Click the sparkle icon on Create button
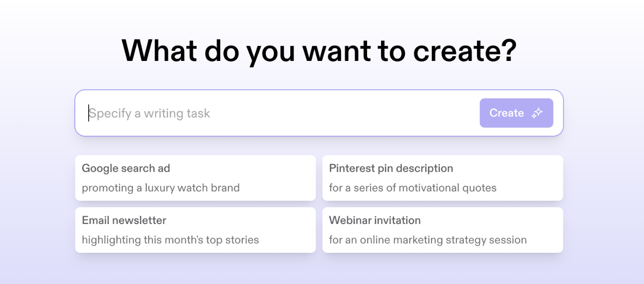This screenshot has width=644, height=284. (537, 113)
